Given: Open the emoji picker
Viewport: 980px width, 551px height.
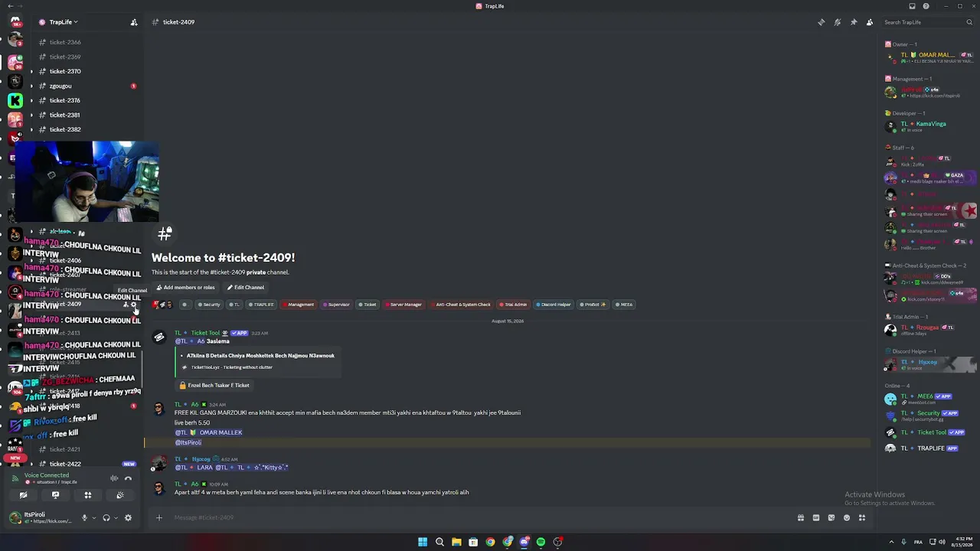Looking at the screenshot, I should [x=847, y=517].
